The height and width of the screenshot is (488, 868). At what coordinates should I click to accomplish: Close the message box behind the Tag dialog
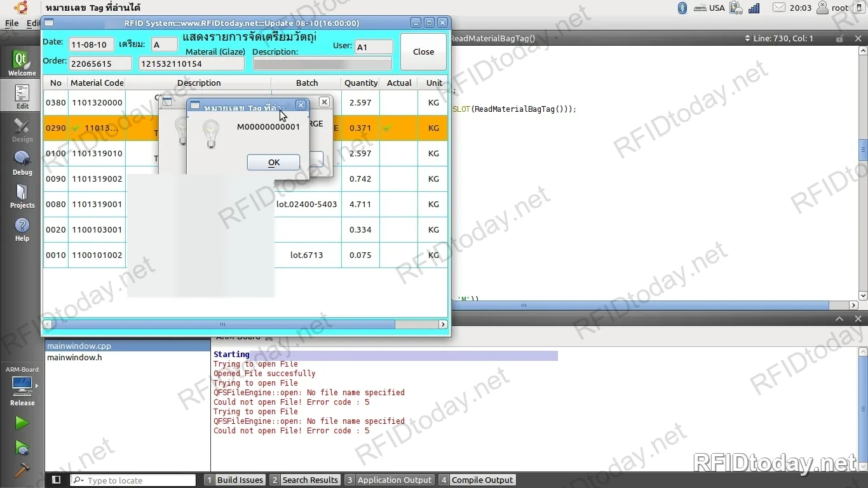(324, 102)
